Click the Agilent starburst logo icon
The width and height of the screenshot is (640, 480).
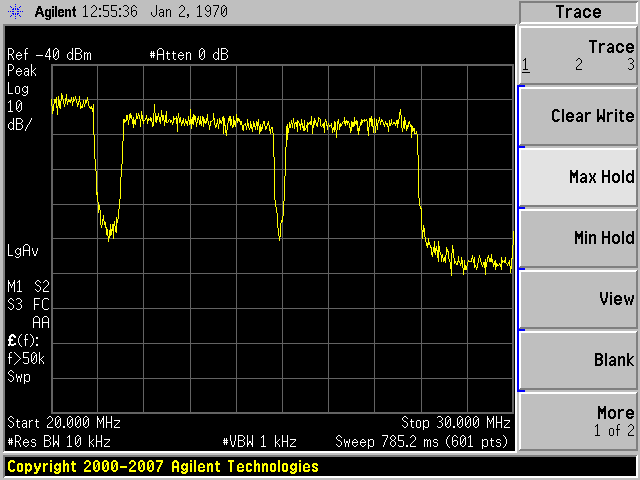[15, 11]
